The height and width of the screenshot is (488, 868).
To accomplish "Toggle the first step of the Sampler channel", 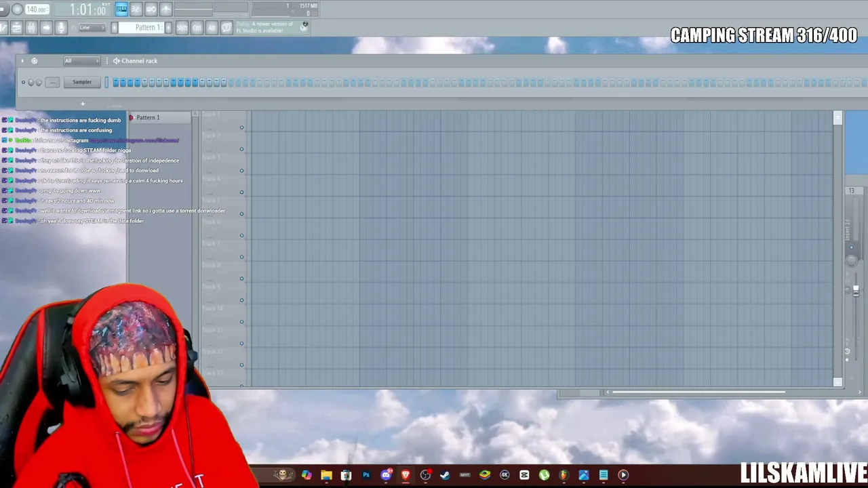I will pos(116,83).
